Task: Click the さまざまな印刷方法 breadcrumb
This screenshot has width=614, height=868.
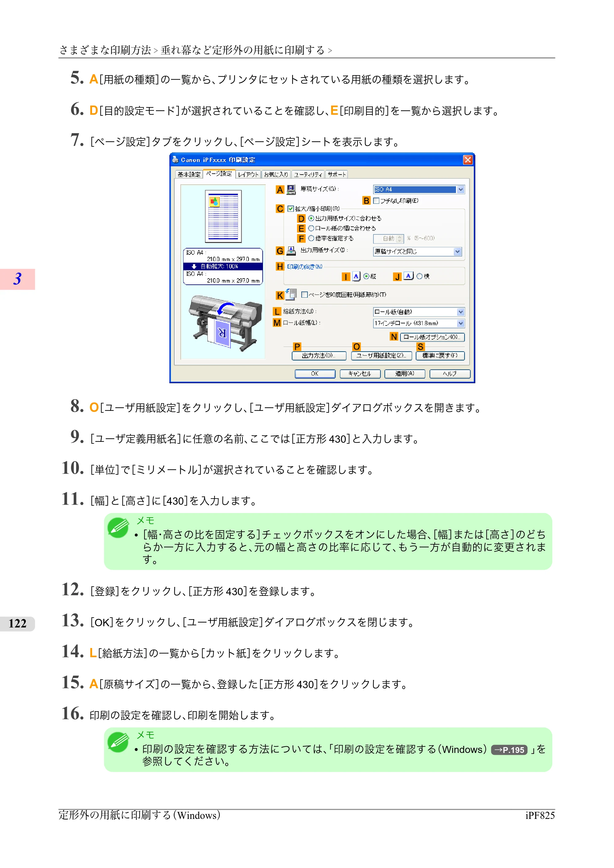Action: [105, 50]
